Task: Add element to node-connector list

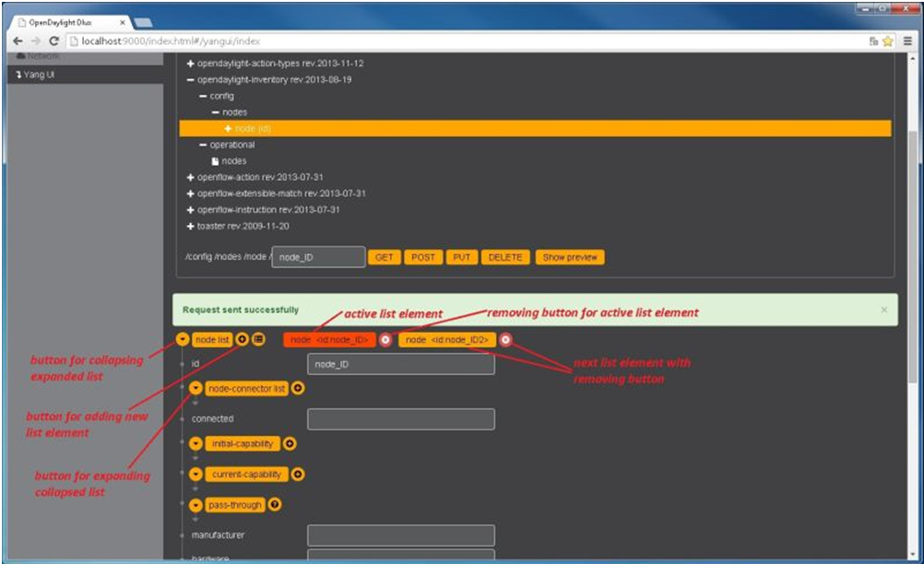Action: tap(298, 388)
